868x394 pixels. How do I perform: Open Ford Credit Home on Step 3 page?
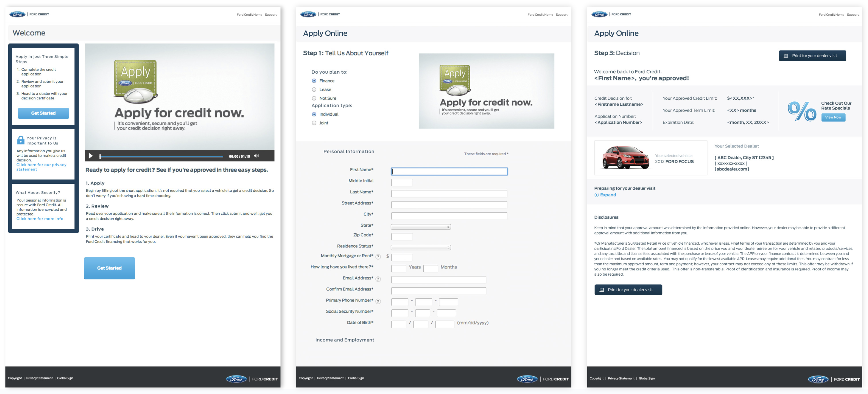pyautogui.click(x=831, y=15)
